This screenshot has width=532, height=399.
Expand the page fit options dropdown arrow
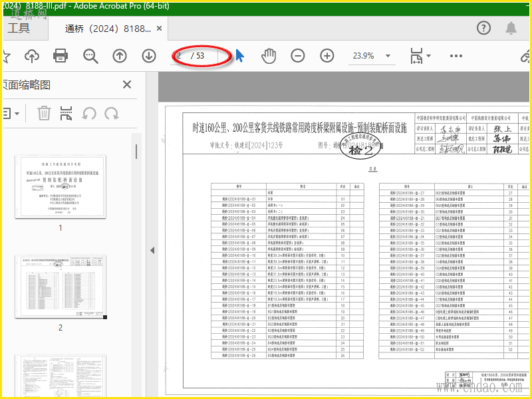coord(428,56)
